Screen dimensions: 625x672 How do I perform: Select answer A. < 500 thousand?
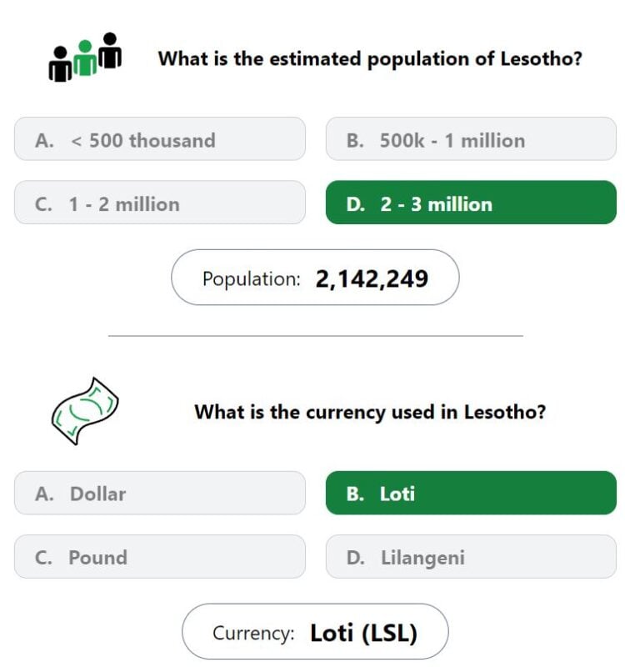pyautogui.click(x=160, y=139)
